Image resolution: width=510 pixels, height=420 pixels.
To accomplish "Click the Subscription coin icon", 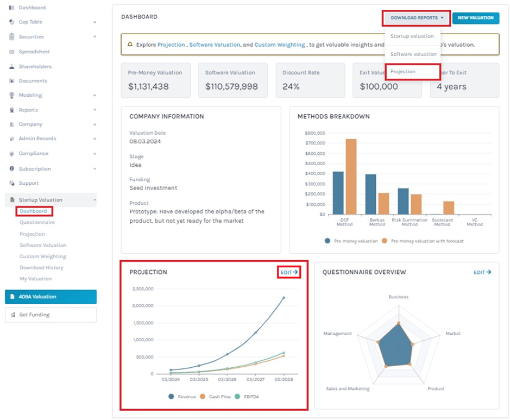I will (12, 168).
